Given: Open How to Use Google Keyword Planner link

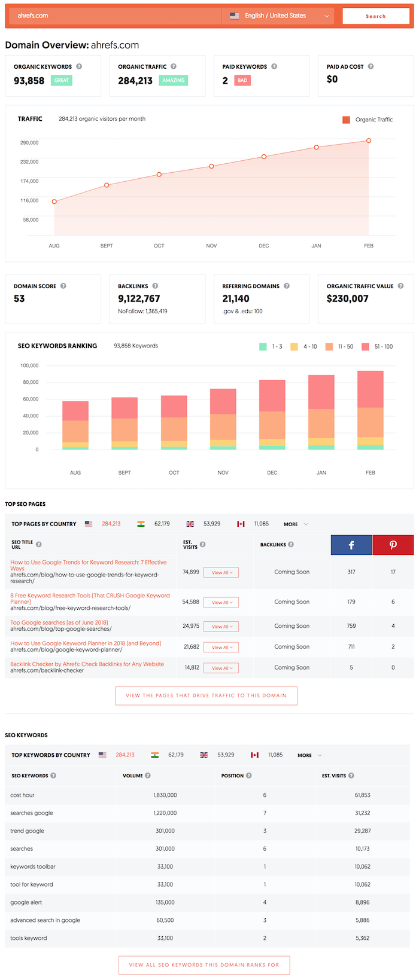Looking at the screenshot, I should (86, 643).
